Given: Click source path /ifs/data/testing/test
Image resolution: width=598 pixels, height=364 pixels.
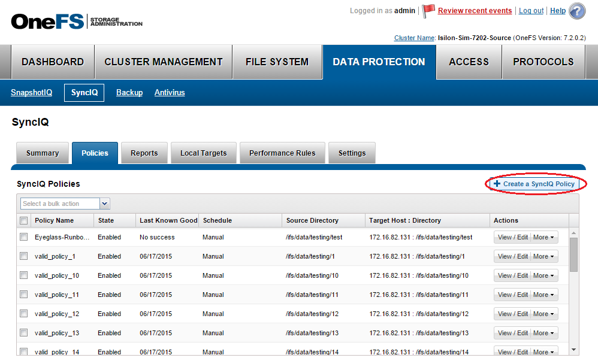Looking at the screenshot, I should point(314,237).
